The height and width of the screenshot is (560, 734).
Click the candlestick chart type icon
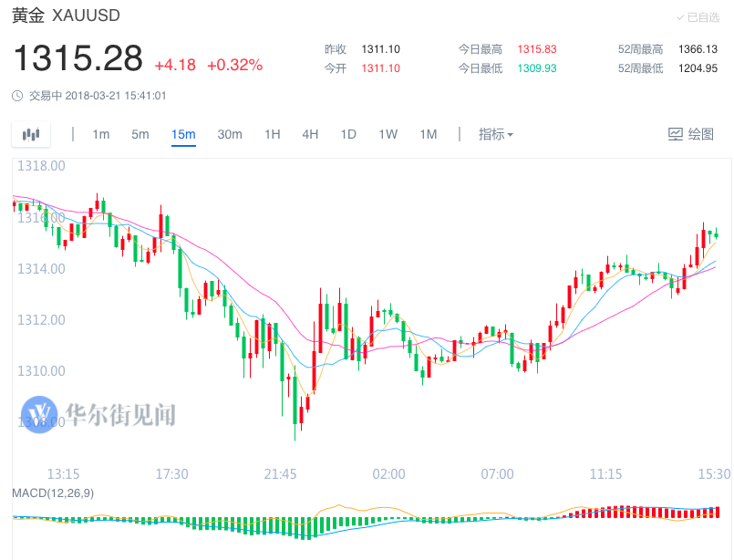31,135
